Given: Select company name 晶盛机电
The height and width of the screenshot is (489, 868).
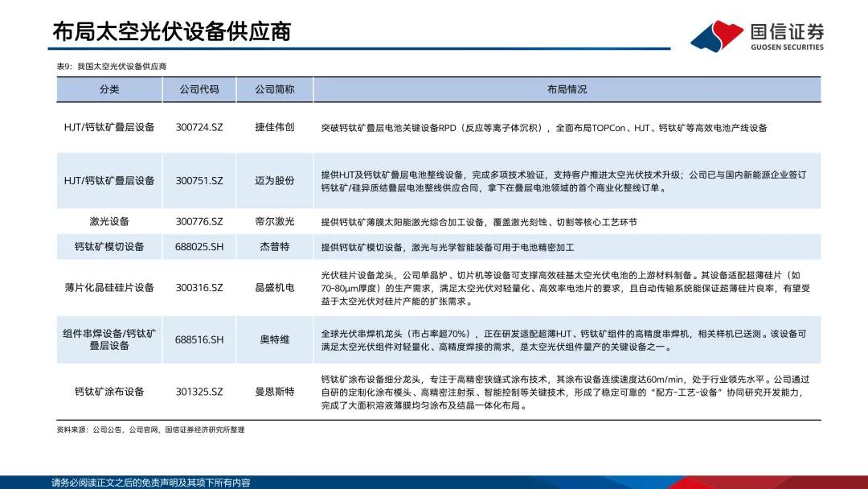Looking at the screenshot, I should (x=275, y=287).
